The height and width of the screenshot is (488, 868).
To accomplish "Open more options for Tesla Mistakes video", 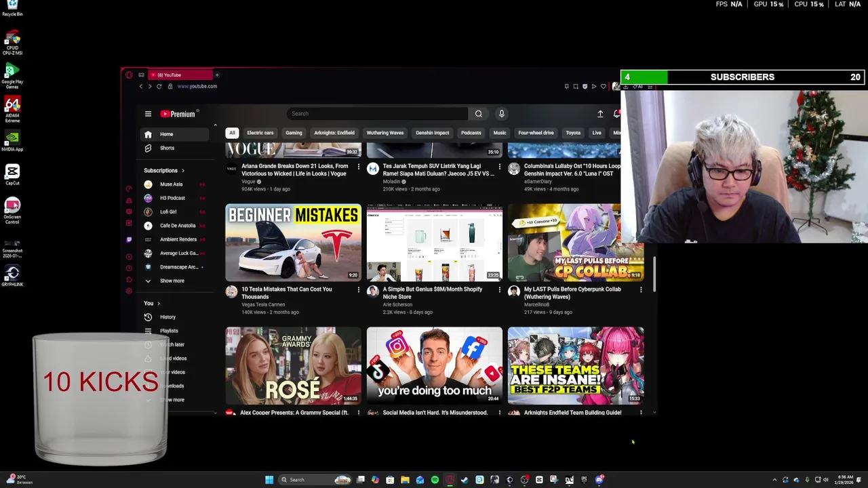I will pyautogui.click(x=359, y=289).
